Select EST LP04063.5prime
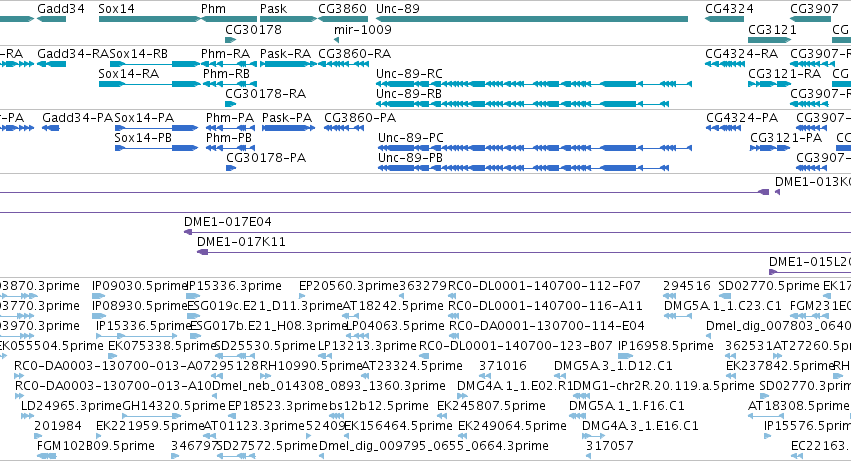This screenshot has height=461, width=851. click(395, 326)
